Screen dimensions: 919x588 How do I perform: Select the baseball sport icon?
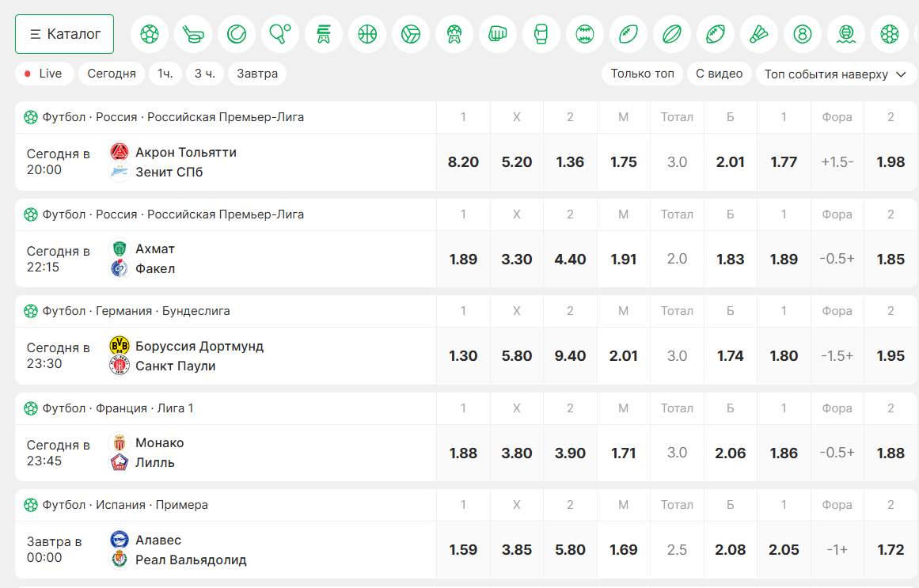coord(585,34)
